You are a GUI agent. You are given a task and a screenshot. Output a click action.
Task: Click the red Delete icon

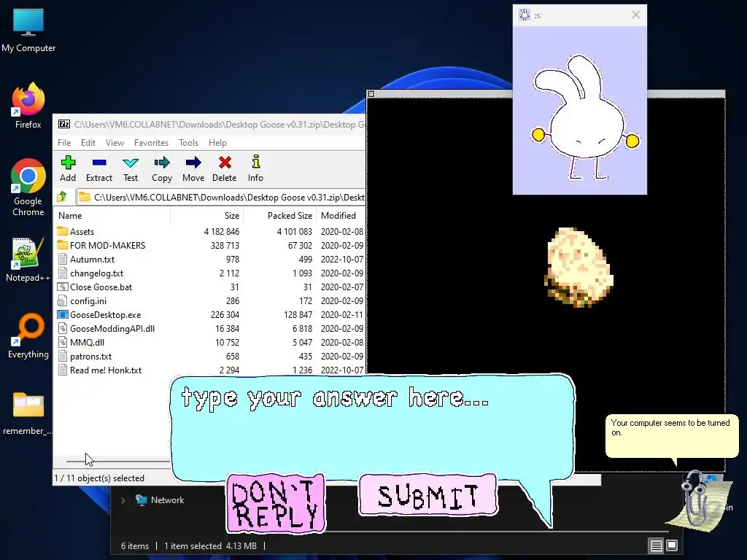click(225, 168)
